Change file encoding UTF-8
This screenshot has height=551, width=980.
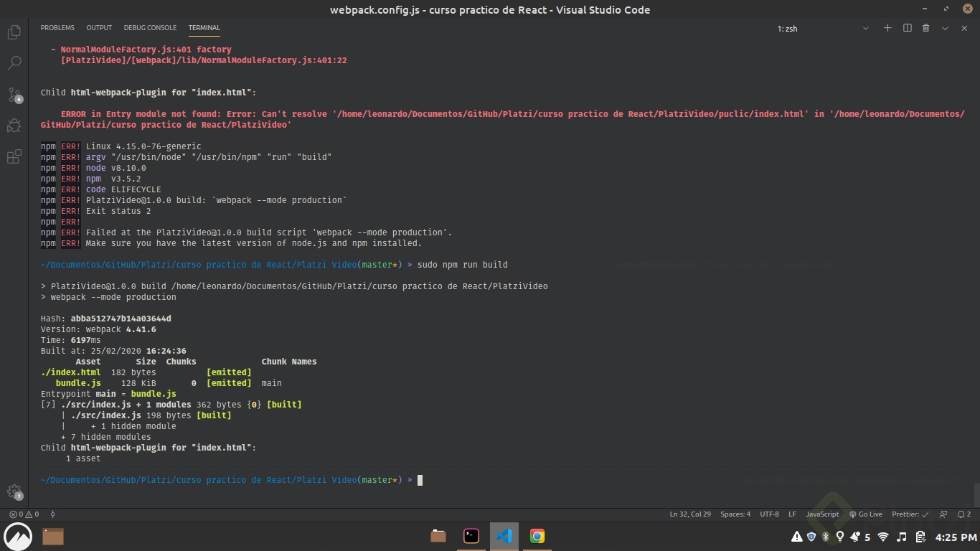point(769,514)
